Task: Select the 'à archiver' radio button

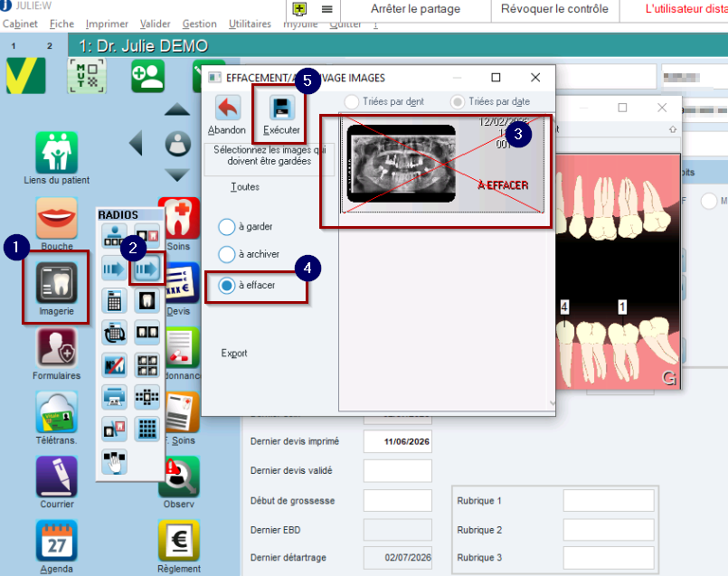Action: coord(227,254)
